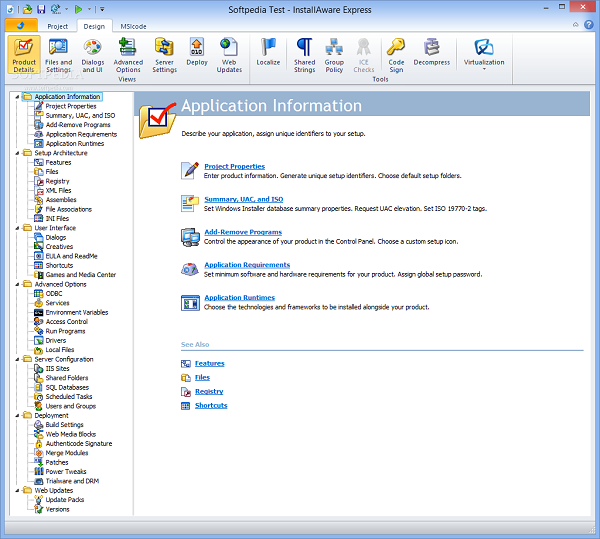This screenshot has height=539, width=600.
Task: Open the Shared Strings tool
Action: (304, 54)
